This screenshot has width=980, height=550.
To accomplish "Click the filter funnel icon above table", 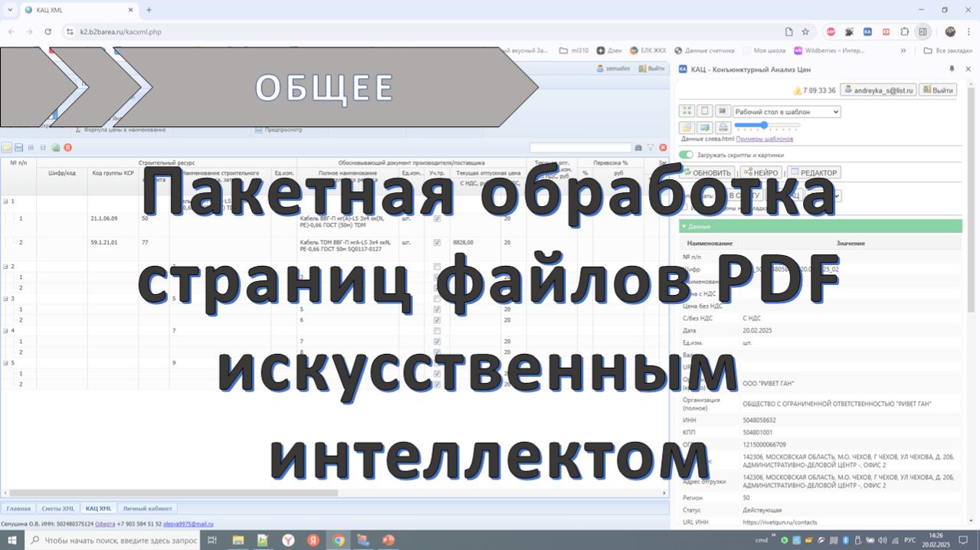I will (651, 148).
